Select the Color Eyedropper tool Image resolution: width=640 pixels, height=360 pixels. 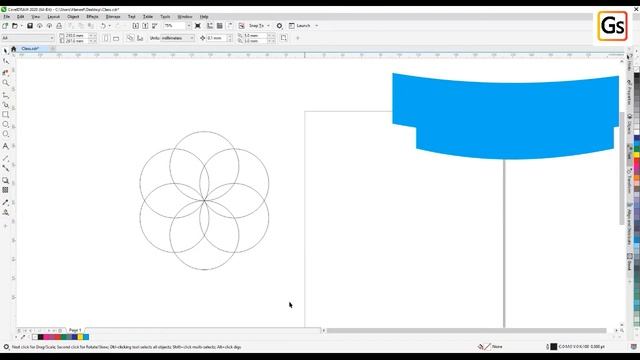[5, 202]
